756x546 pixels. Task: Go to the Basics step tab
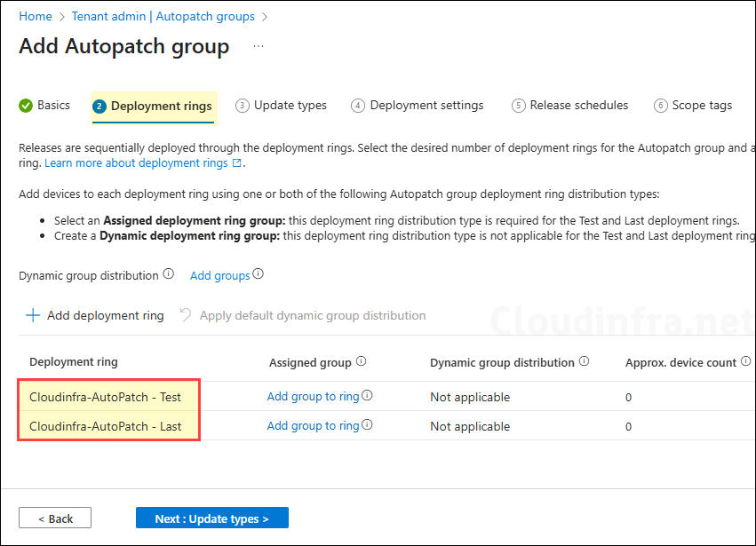tap(44, 106)
